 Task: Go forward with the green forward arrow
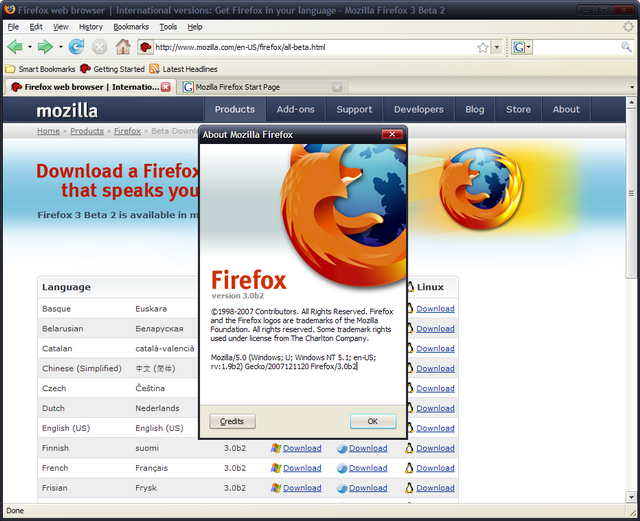click(45, 47)
